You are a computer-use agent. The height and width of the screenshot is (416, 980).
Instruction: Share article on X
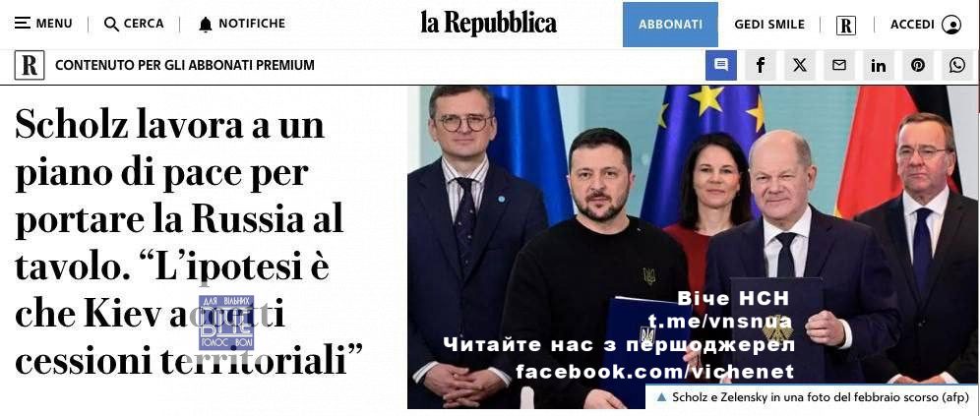pyautogui.click(x=799, y=65)
